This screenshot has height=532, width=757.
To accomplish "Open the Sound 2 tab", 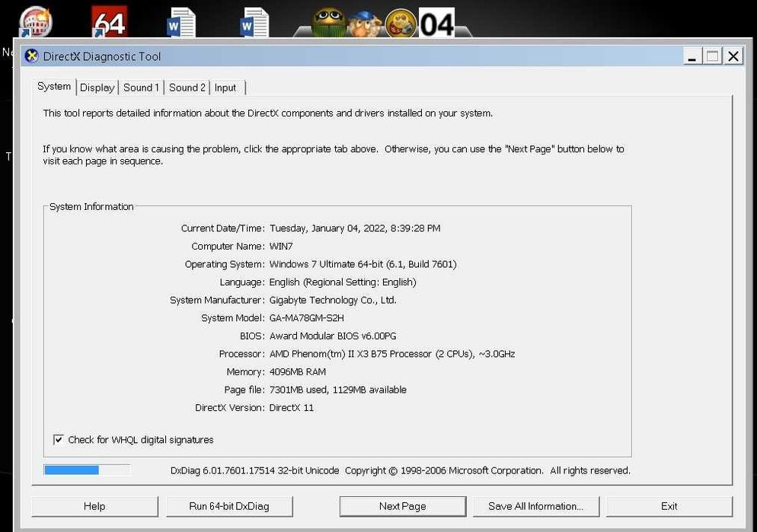I will pyautogui.click(x=187, y=88).
